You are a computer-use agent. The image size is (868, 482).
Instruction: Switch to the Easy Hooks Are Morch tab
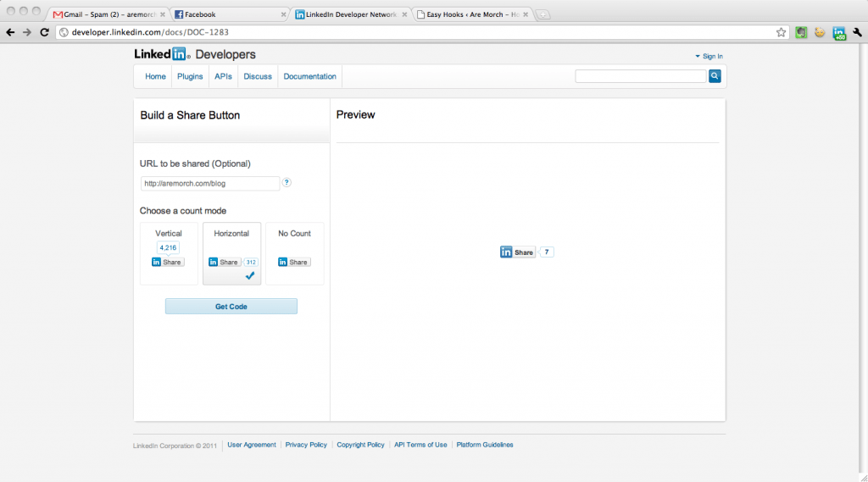click(472, 15)
